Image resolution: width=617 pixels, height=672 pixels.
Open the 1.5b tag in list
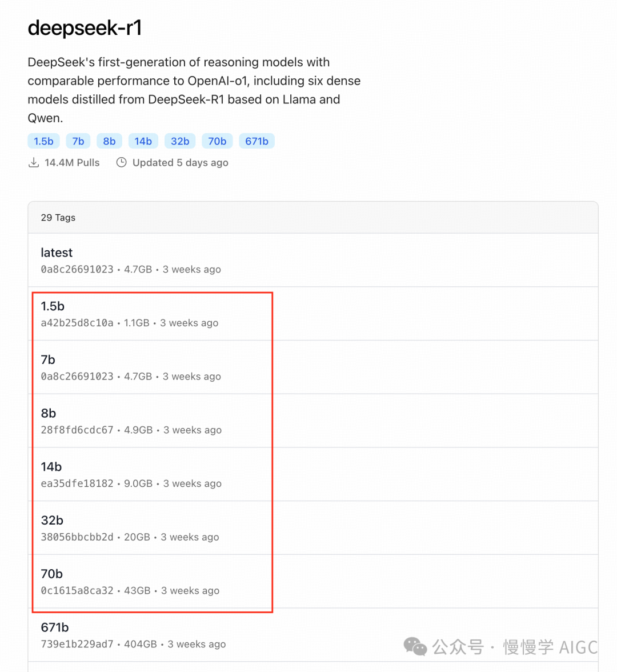pos(53,306)
